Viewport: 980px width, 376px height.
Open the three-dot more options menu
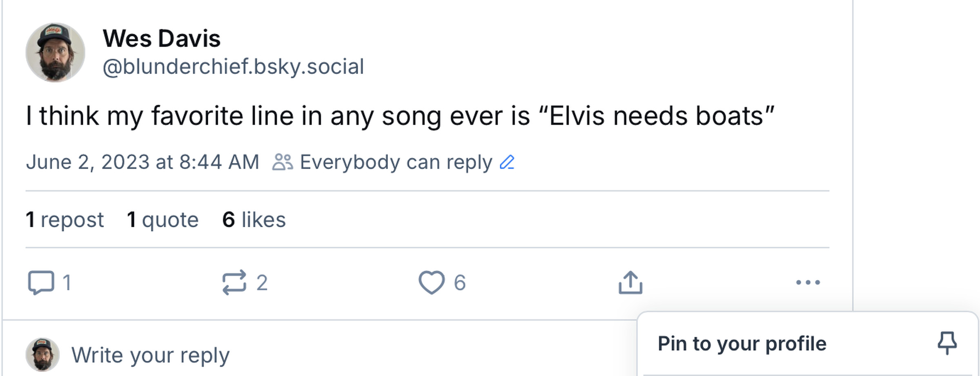(x=808, y=282)
